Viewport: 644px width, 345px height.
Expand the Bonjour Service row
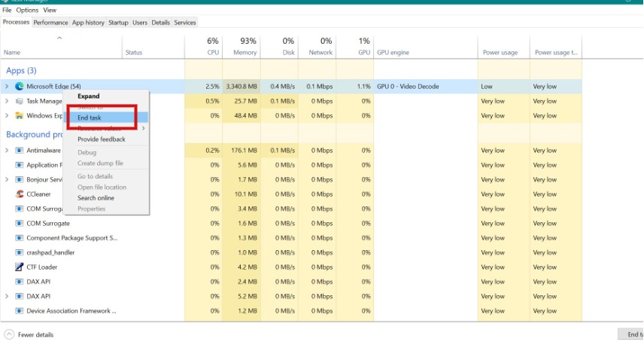(x=7, y=180)
